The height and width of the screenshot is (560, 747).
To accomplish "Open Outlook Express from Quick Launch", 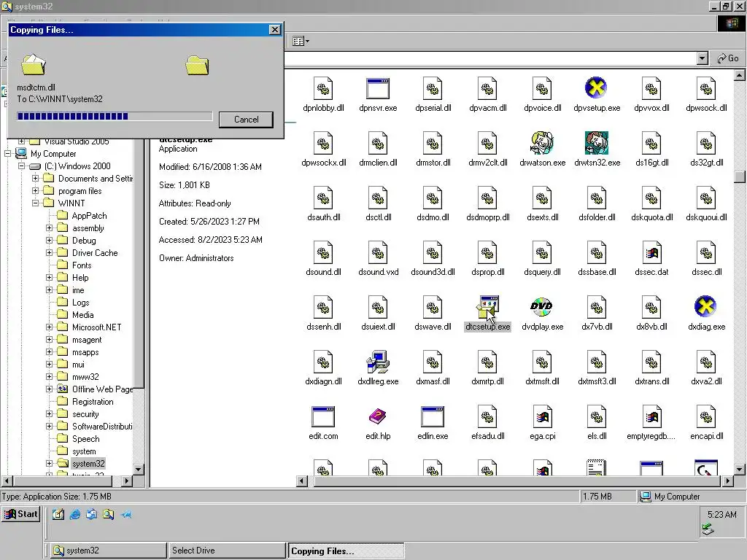I will point(91,514).
